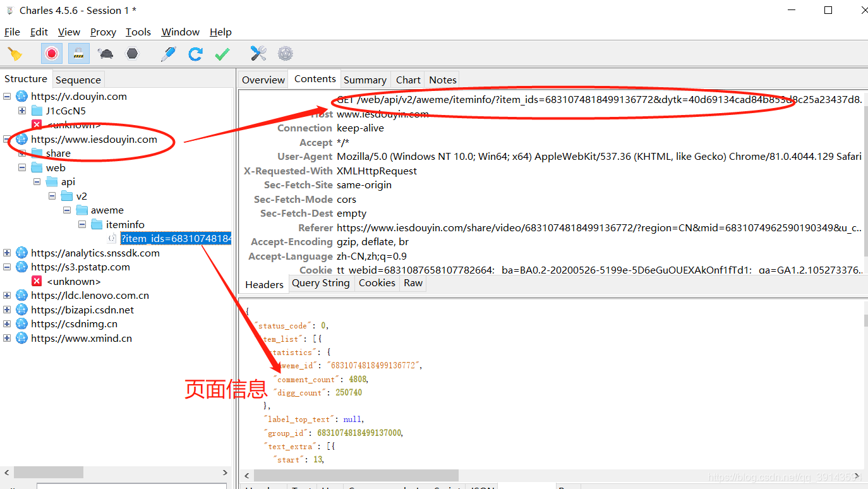
Task: Select the https://www.iesdouyin.com host row
Action: pyautogui.click(x=94, y=139)
